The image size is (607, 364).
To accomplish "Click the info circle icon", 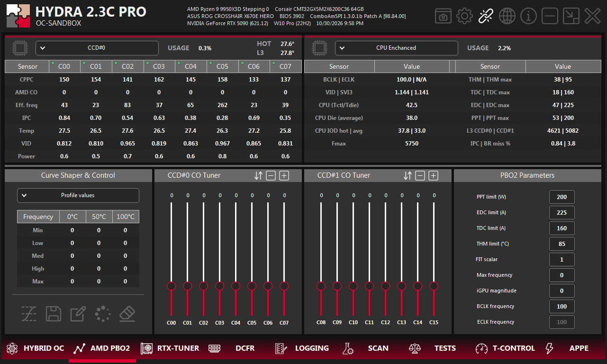I will tap(528, 16).
